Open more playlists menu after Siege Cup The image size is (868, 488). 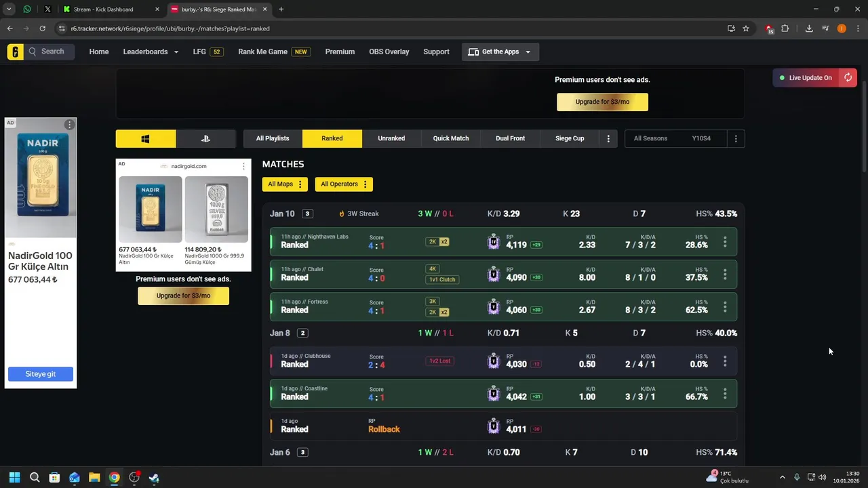[608, 138]
